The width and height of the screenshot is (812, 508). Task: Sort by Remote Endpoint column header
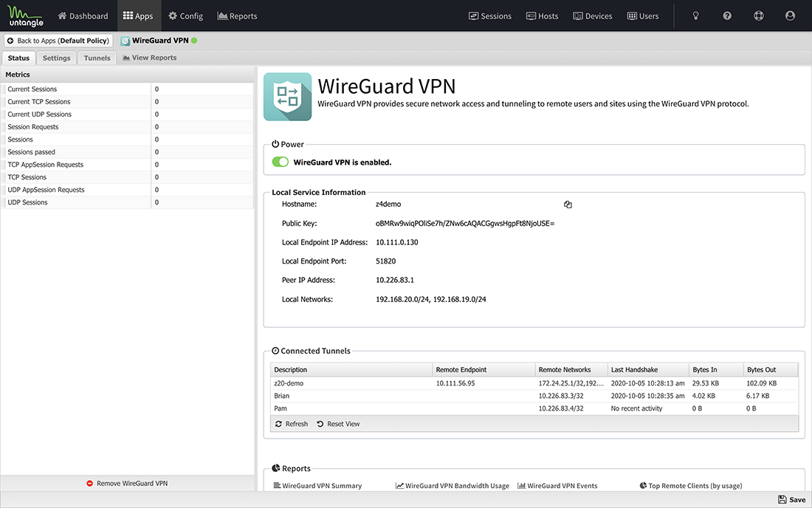(484, 370)
